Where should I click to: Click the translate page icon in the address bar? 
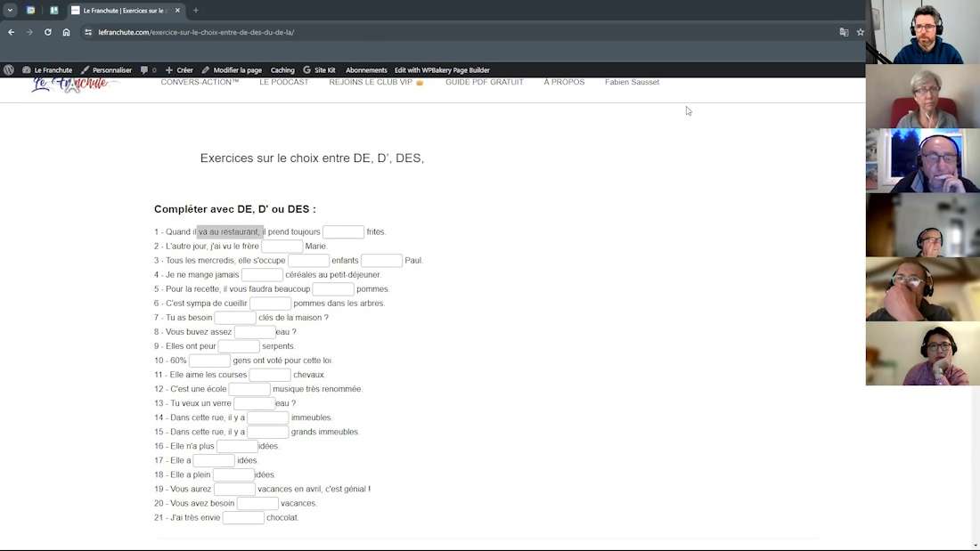[x=844, y=32]
